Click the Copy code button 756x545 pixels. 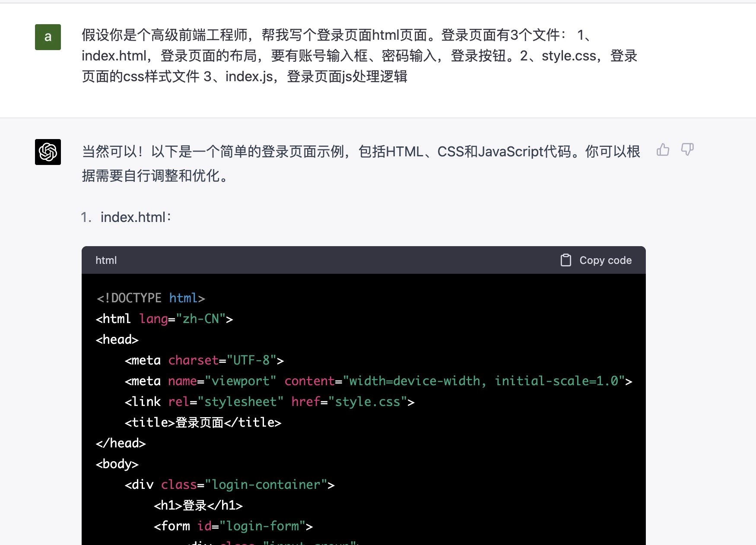point(596,260)
